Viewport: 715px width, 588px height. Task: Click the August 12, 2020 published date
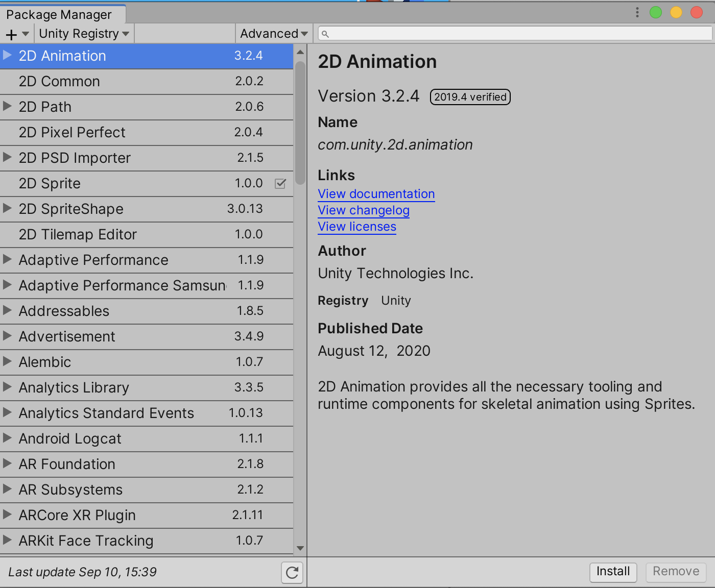(374, 351)
